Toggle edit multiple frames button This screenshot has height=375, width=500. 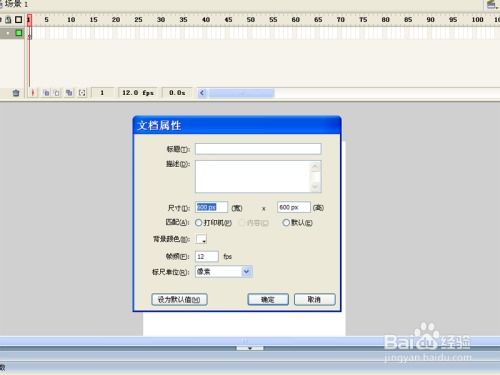point(69,93)
